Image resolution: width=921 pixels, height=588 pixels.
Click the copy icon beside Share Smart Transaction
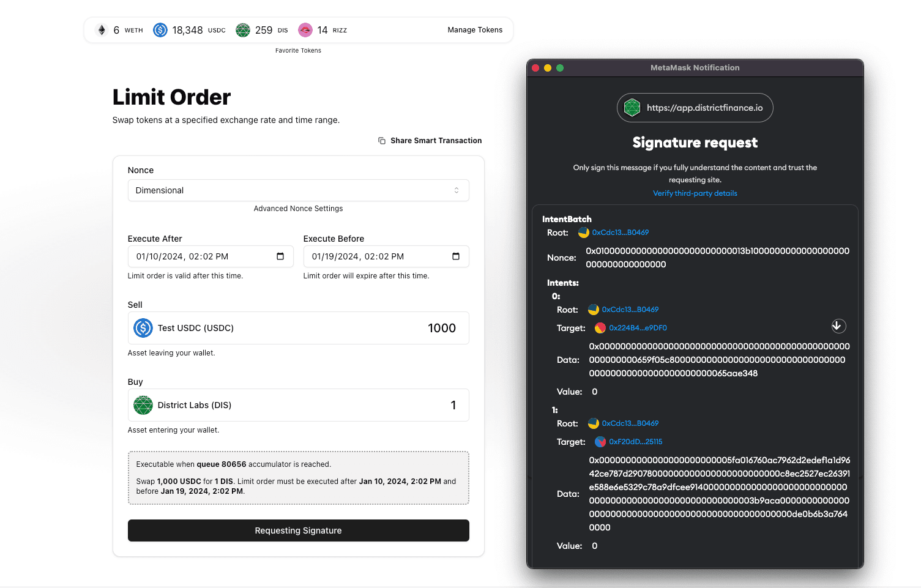382,141
